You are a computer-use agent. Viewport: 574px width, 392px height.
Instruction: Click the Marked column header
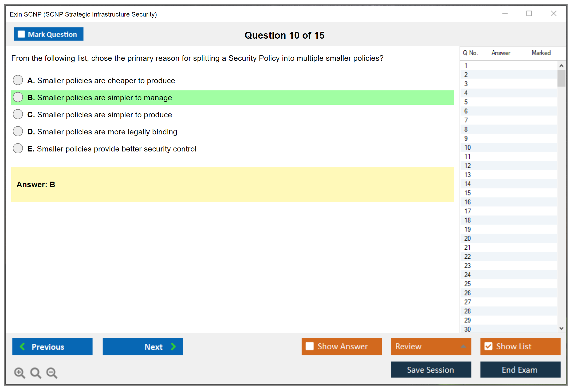541,53
